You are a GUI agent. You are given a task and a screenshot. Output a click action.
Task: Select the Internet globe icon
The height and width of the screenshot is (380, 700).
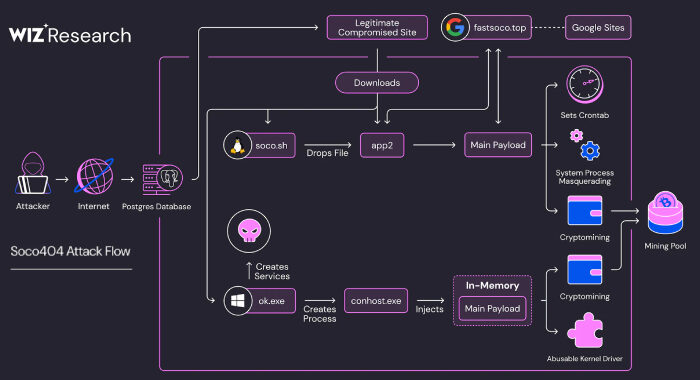94,176
